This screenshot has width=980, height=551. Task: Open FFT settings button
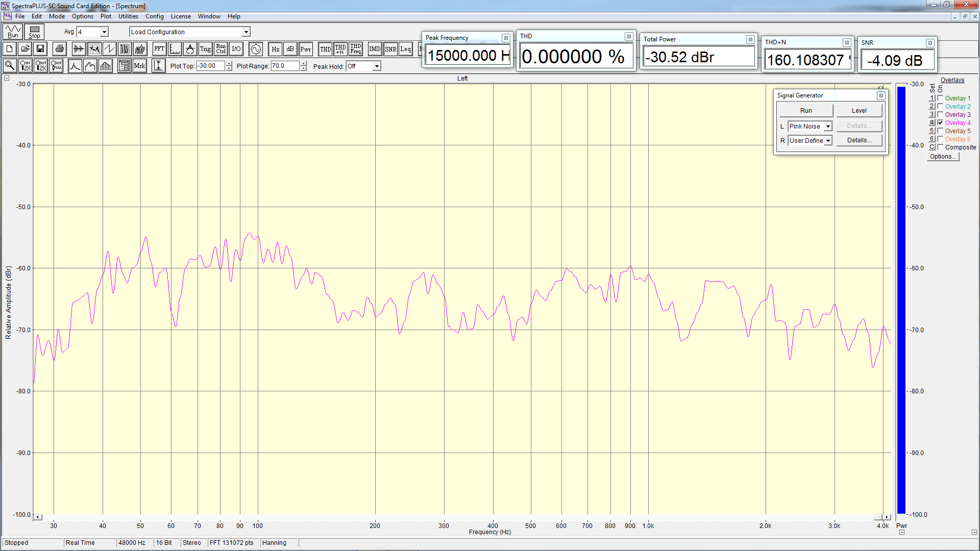point(159,49)
